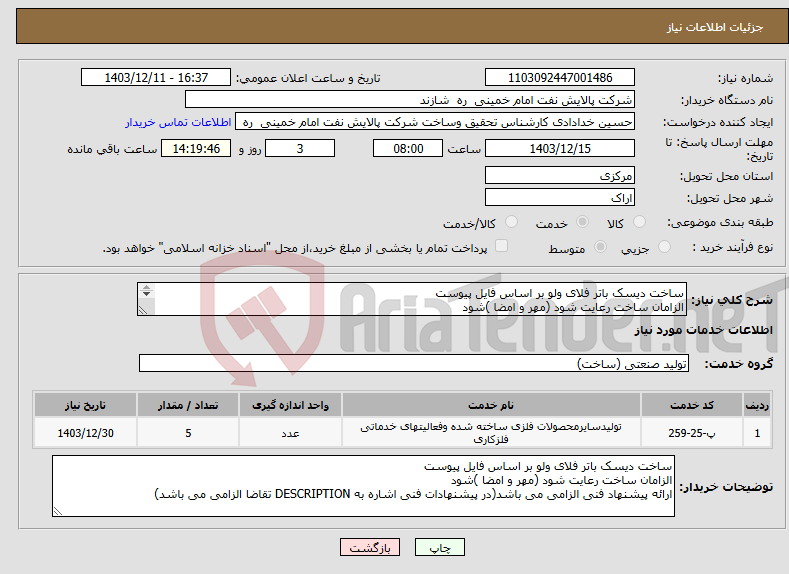Click the واحد اندازه گیری column header
789x574 pixels.
pyautogui.click(x=290, y=405)
